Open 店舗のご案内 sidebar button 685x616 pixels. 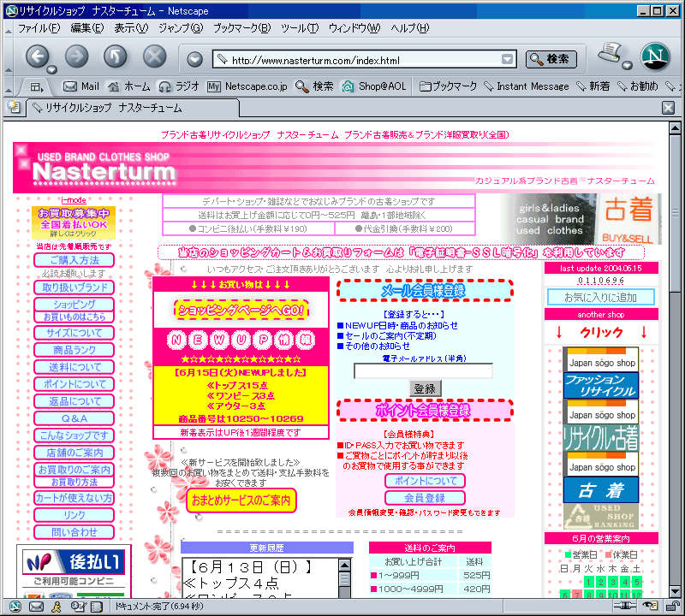(74, 453)
